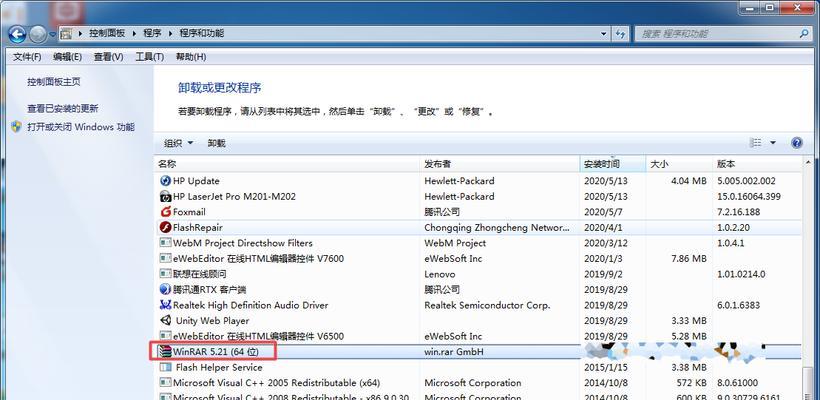
Task: Click the eWebEditor V6500 icon
Action: tap(165, 336)
